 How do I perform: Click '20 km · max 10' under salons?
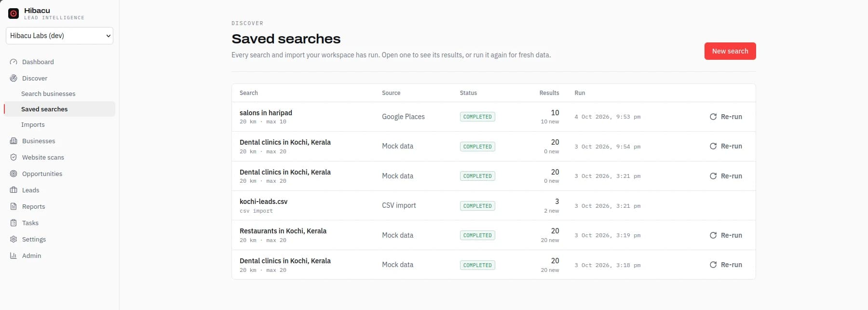point(263,121)
